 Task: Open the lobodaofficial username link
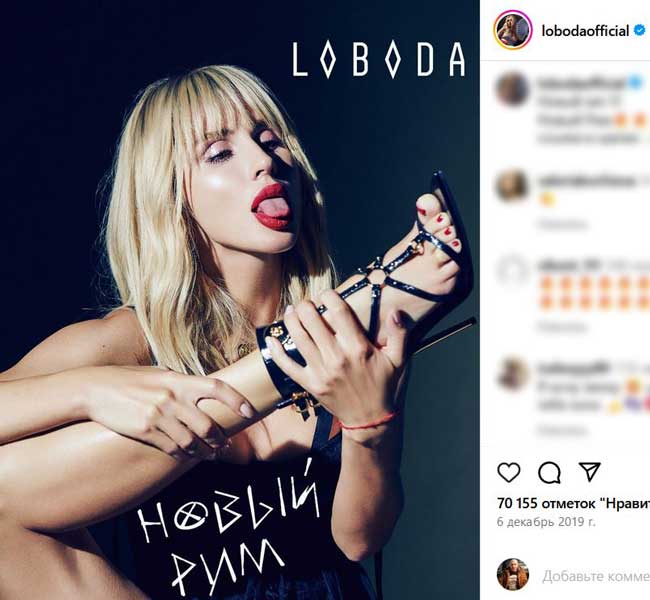coord(585,31)
